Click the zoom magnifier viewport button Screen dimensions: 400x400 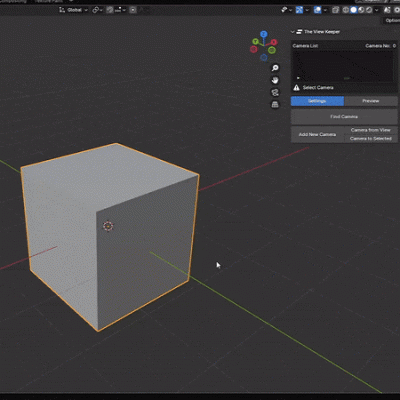pyautogui.click(x=275, y=68)
